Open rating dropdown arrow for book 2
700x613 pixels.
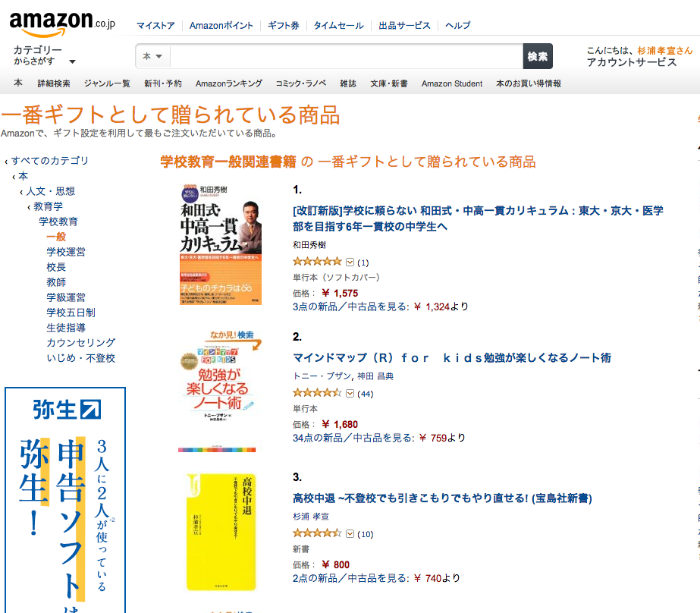[350, 393]
